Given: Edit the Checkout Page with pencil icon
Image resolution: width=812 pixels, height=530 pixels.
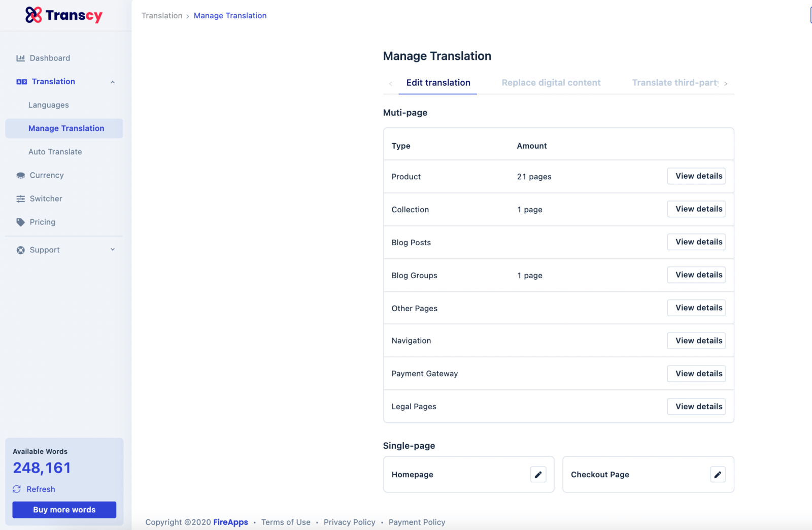Looking at the screenshot, I should pos(718,475).
